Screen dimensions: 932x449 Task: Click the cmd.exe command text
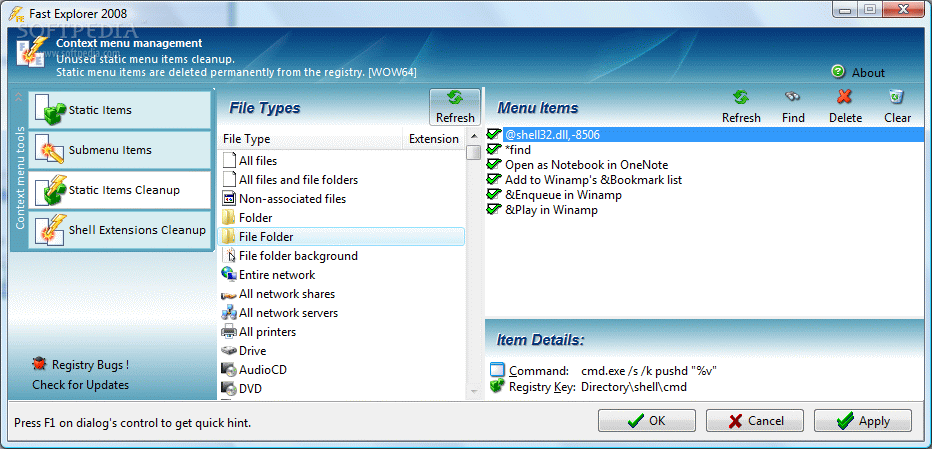click(x=649, y=371)
